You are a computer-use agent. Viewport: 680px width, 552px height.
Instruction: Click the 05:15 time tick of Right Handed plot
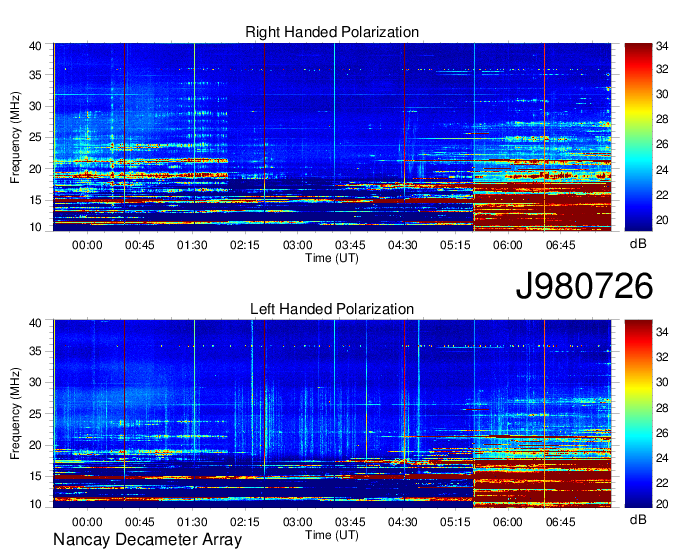pyautogui.click(x=455, y=245)
